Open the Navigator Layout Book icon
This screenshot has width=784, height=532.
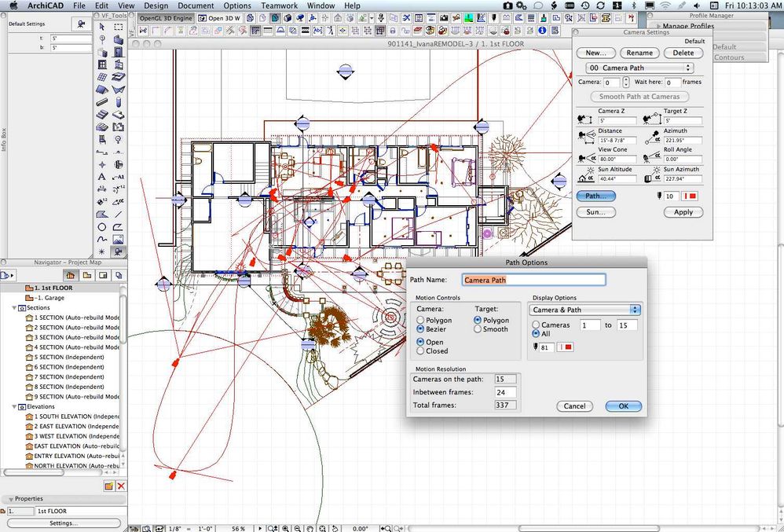[103, 275]
